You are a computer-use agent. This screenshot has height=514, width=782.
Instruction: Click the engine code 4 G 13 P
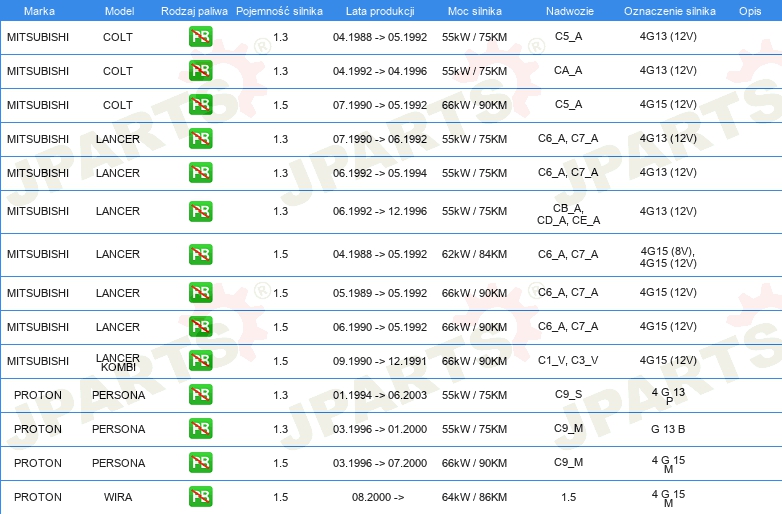click(x=668, y=396)
